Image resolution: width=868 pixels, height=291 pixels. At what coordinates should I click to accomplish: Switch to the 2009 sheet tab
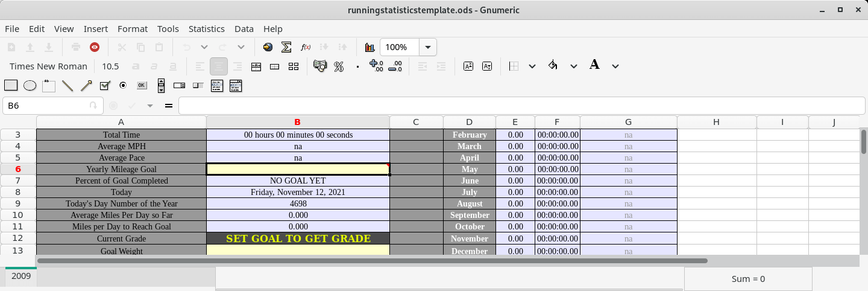click(x=21, y=276)
